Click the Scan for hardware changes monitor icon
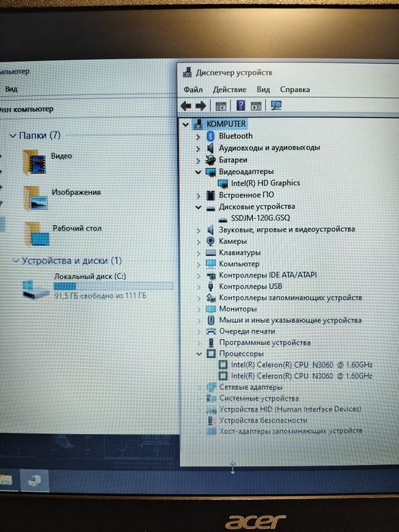The width and height of the screenshot is (399, 532). point(276,106)
